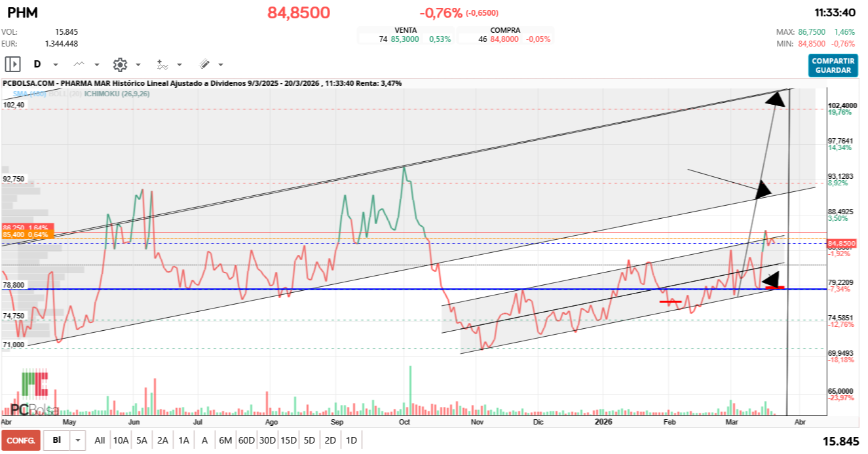Click the chart type line icon
This screenshot has height=454, width=868.
[79, 64]
